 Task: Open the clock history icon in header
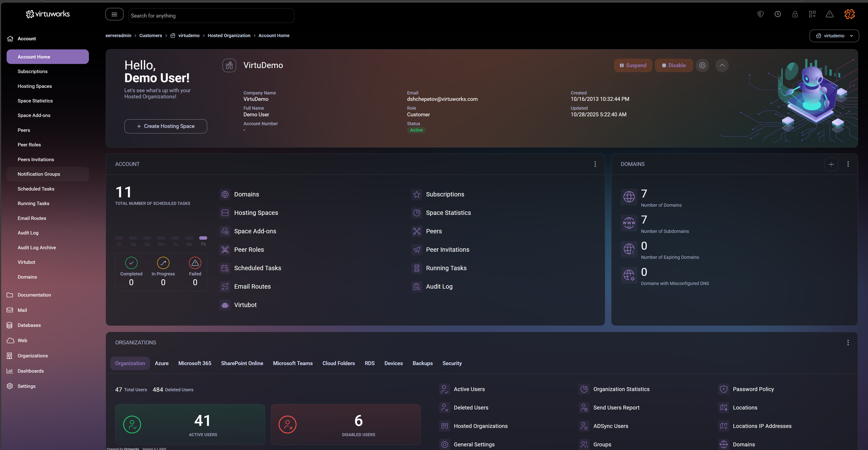778,14
